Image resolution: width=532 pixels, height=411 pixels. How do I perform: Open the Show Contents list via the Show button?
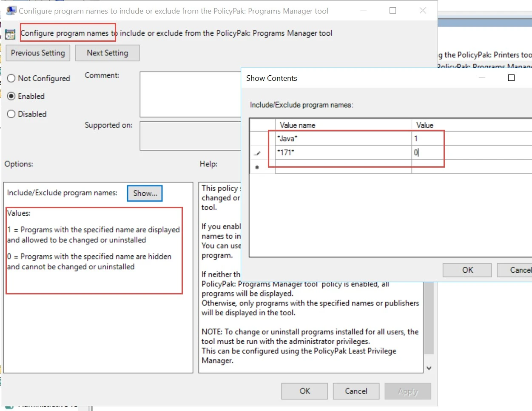145,193
